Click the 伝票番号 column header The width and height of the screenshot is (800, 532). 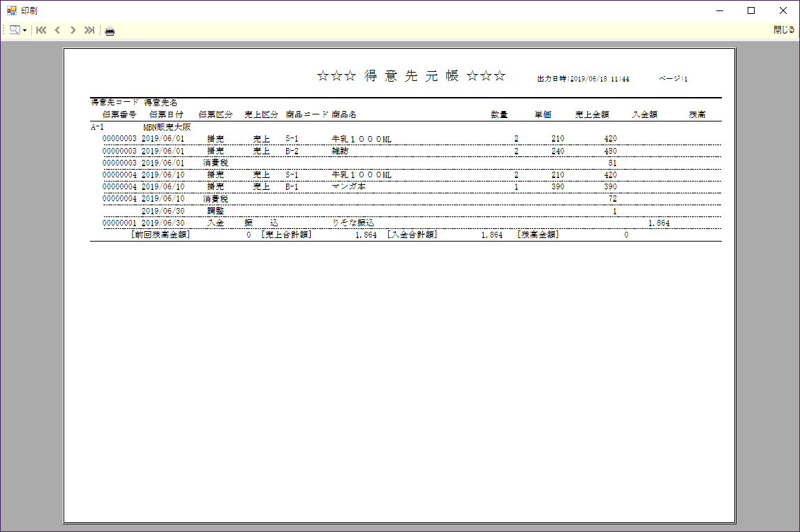tap(119, 114)
